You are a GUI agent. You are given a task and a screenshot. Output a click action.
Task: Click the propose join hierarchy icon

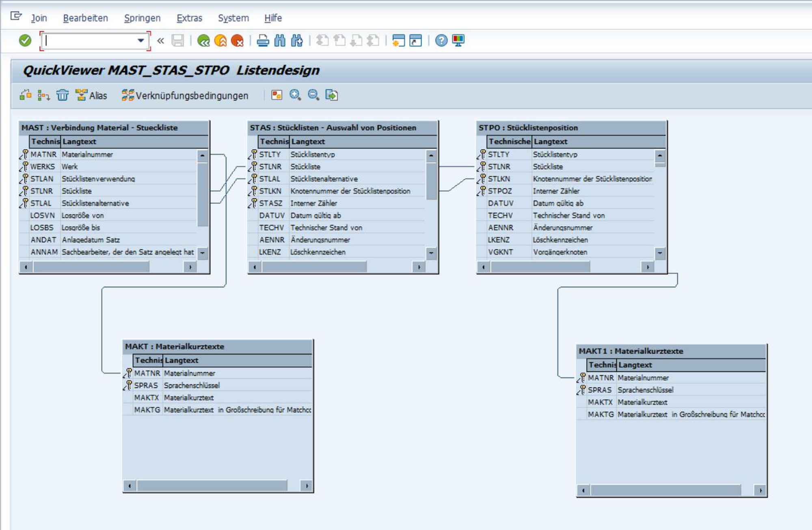(43, 95)
